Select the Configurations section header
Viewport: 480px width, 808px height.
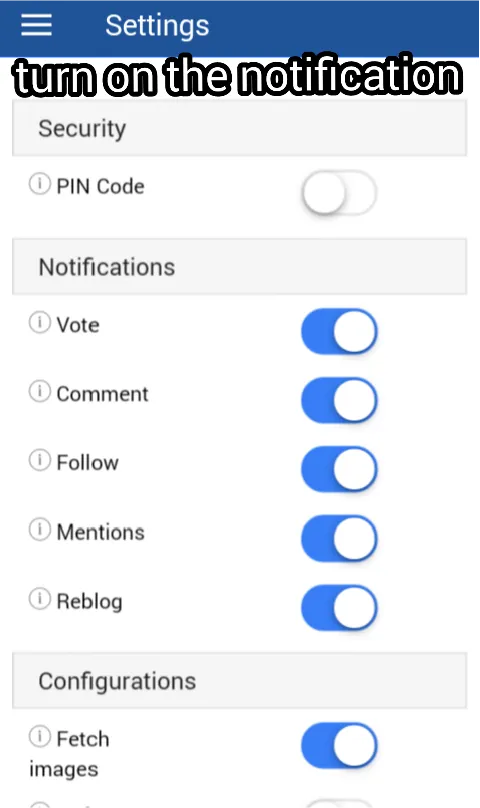point(240,681)
